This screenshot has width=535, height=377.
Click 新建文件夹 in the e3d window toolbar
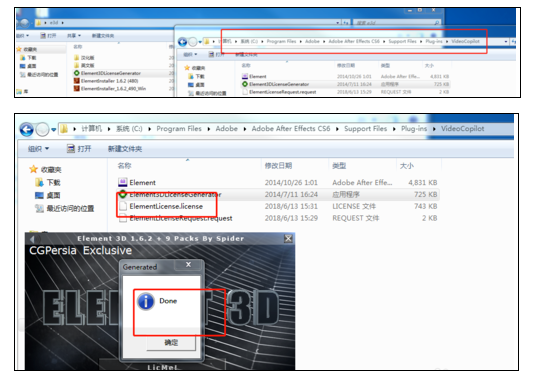tap(103, 35)
